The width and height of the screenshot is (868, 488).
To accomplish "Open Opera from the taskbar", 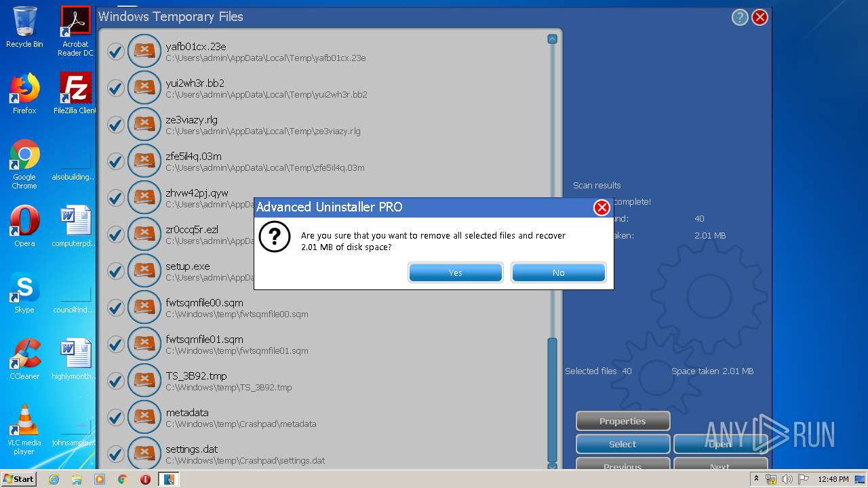I will (x=145, y=479).
